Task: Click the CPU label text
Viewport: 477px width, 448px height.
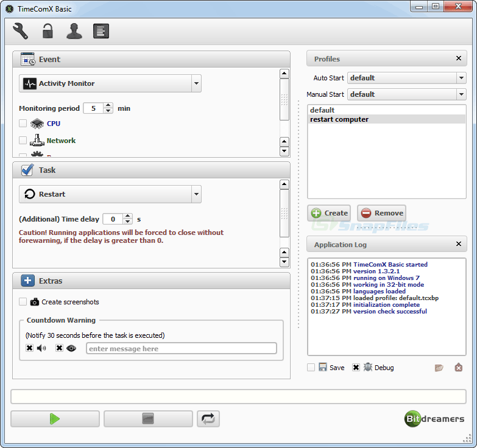Action: pos(53,124)
